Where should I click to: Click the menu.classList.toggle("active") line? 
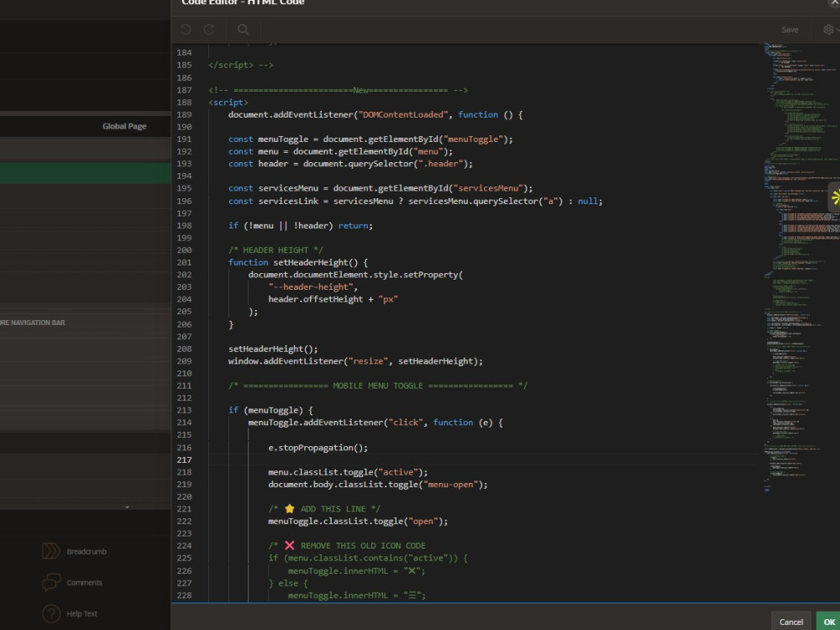coord(348,472)
